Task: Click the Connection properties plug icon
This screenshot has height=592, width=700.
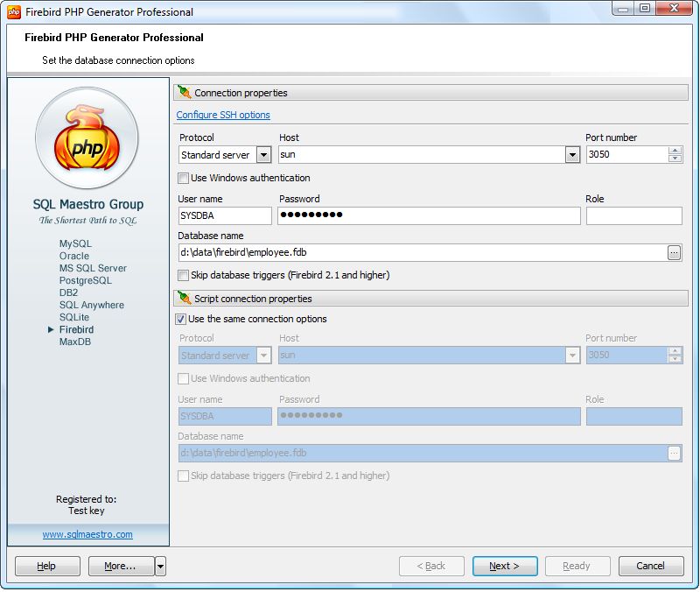Action: [x=185, y=92]
